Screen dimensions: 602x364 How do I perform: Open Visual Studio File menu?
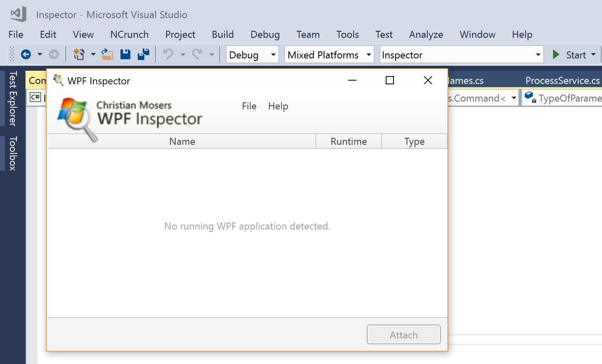click(16, 35)
